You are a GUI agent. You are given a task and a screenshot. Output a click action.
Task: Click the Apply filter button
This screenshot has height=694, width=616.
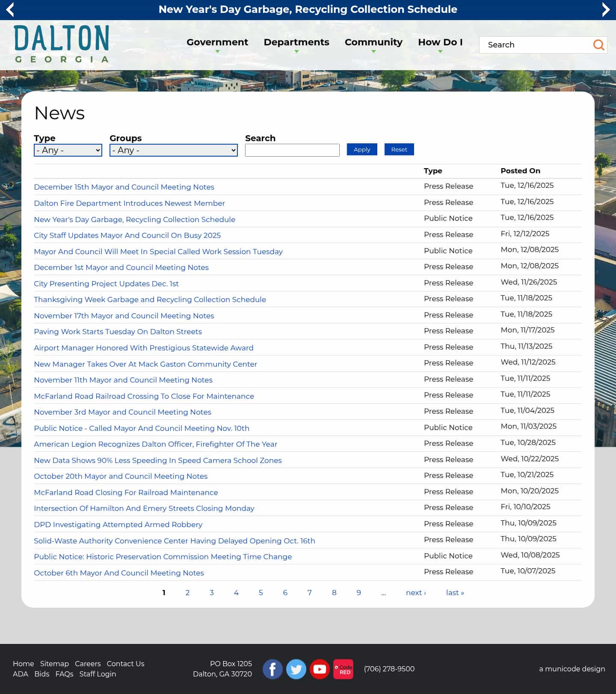(x=362, y=149)
